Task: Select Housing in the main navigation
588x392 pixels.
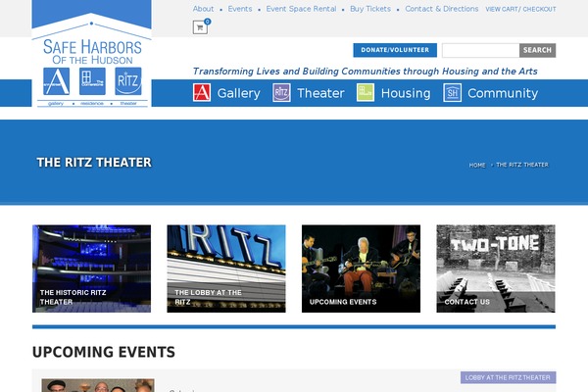Action: tap(406, 93)
